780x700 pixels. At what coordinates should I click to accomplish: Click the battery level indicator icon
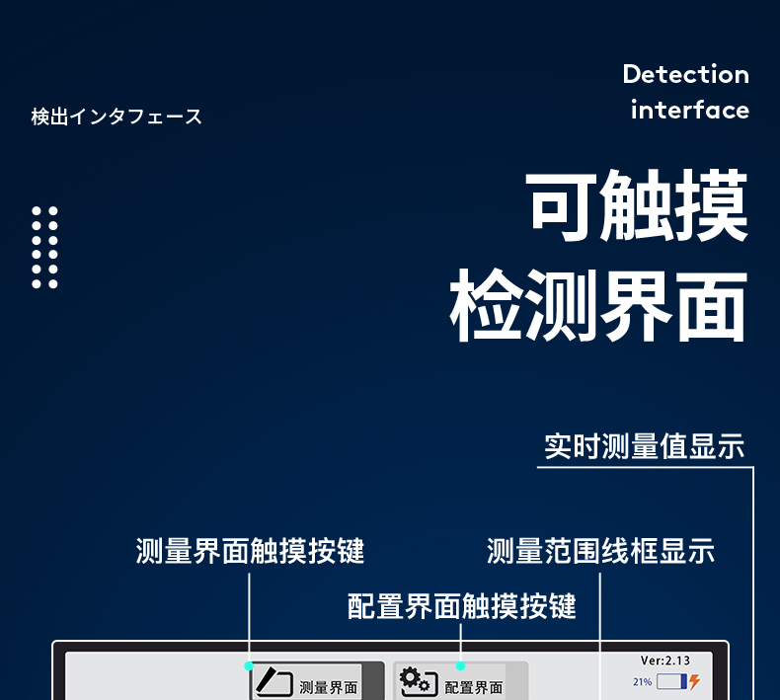[671, 681]
